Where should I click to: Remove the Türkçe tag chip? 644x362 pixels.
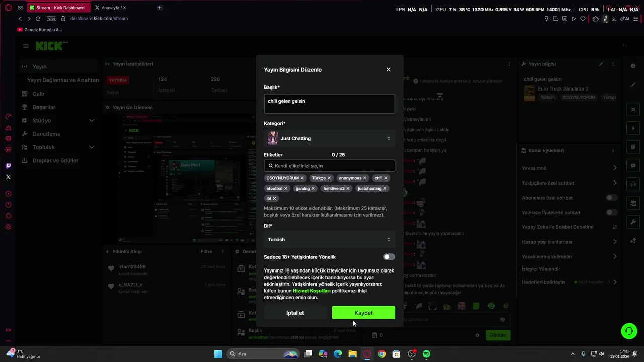click(x=329, y=178)
